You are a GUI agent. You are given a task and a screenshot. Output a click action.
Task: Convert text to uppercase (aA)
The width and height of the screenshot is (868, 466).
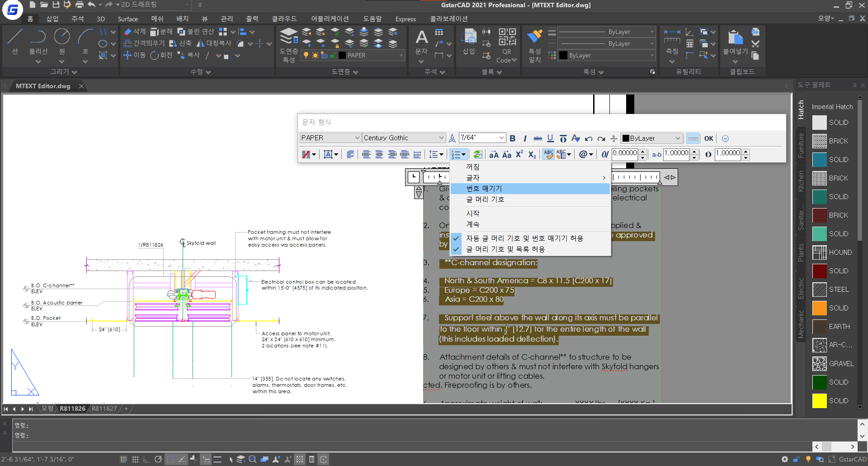pyautogui.click(x=494, y=154)
